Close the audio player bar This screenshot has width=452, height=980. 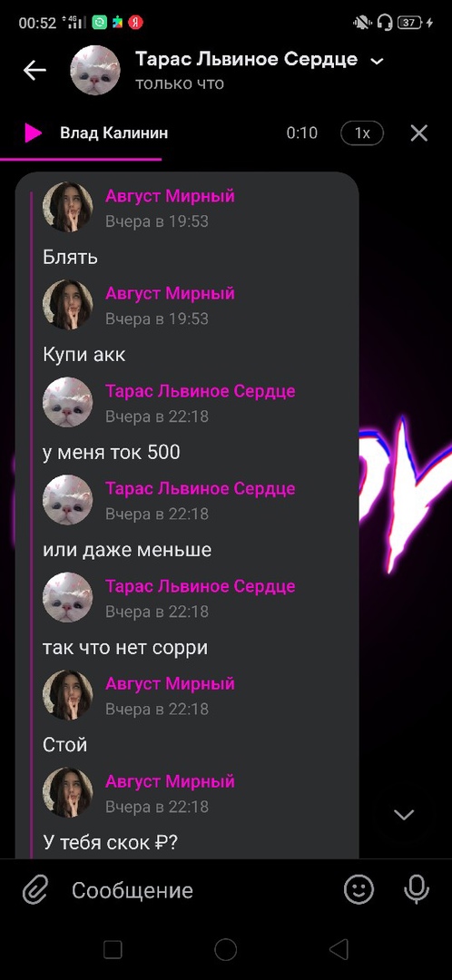418,133
